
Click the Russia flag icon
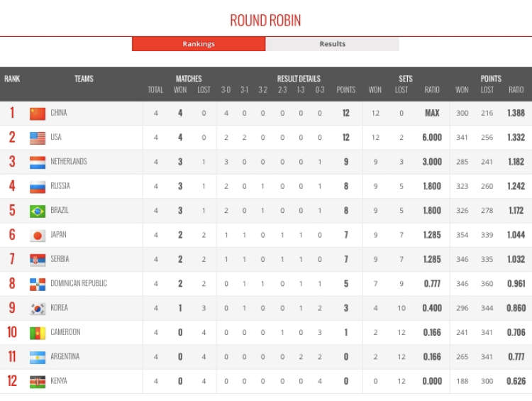point(38,187)
